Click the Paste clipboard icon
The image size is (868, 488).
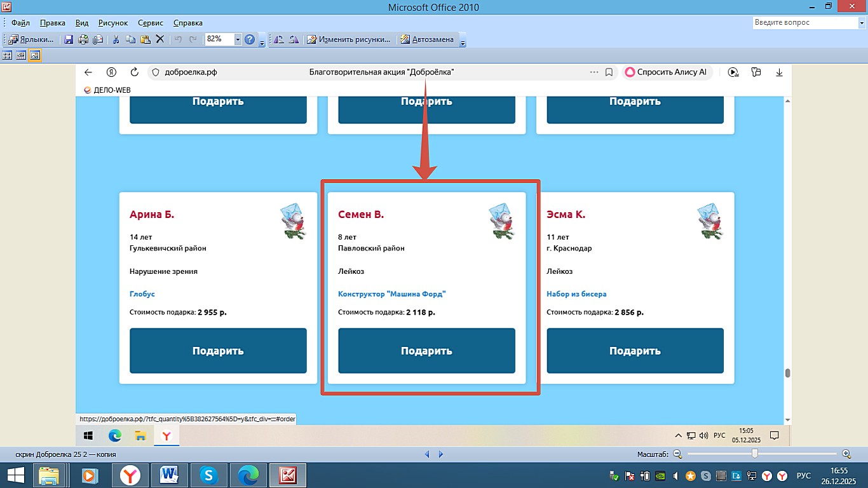click(145, 39)
